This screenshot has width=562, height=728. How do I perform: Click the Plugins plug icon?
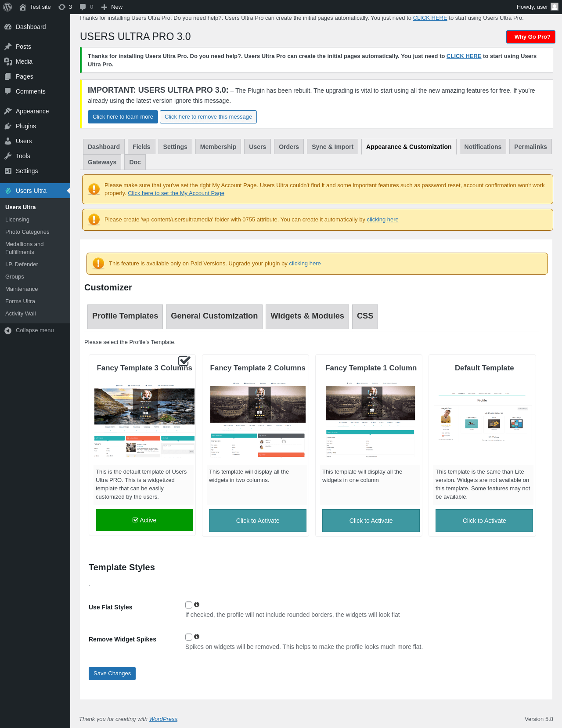tap(8, 126)
